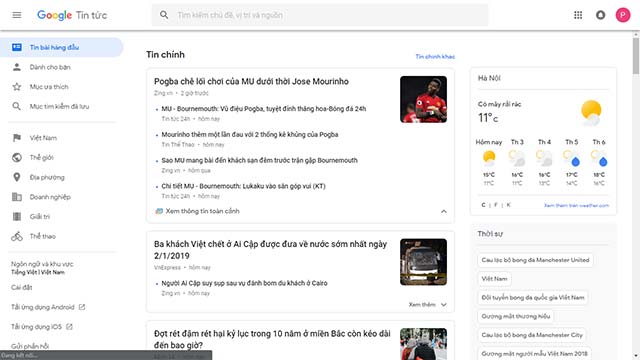The height and width of the screenshot is (360, 640).
Task: Open the notifications bell
Action: coord(600,15)
